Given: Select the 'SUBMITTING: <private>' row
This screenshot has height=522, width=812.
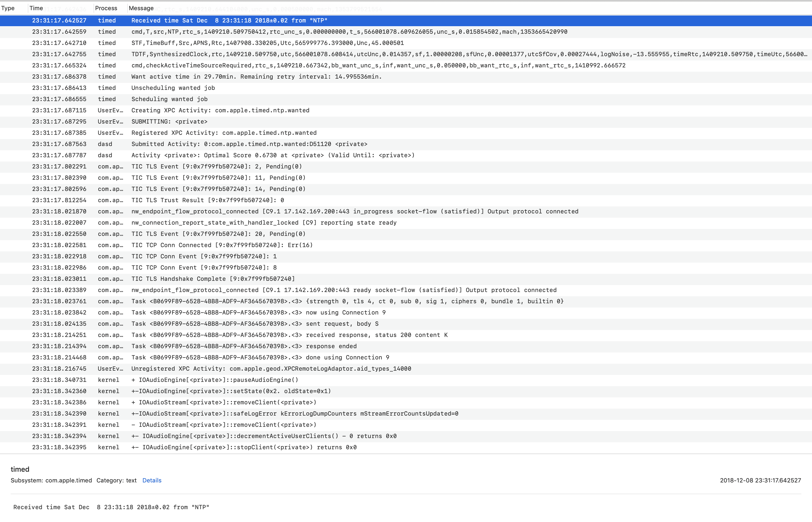Looking at the screenshot, I should point(406,121).
